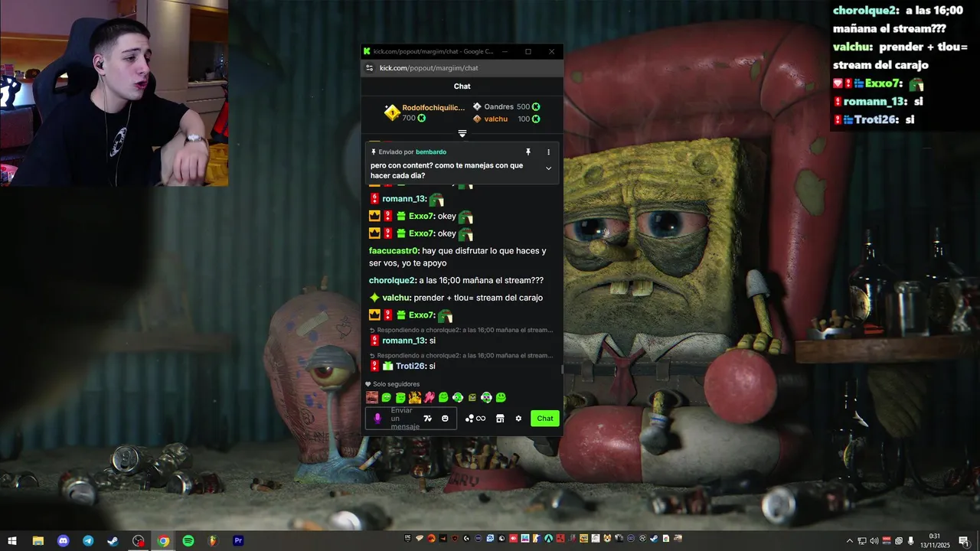
Task: Click valchu in the leaderboard
Action: [x=496, y=119]
